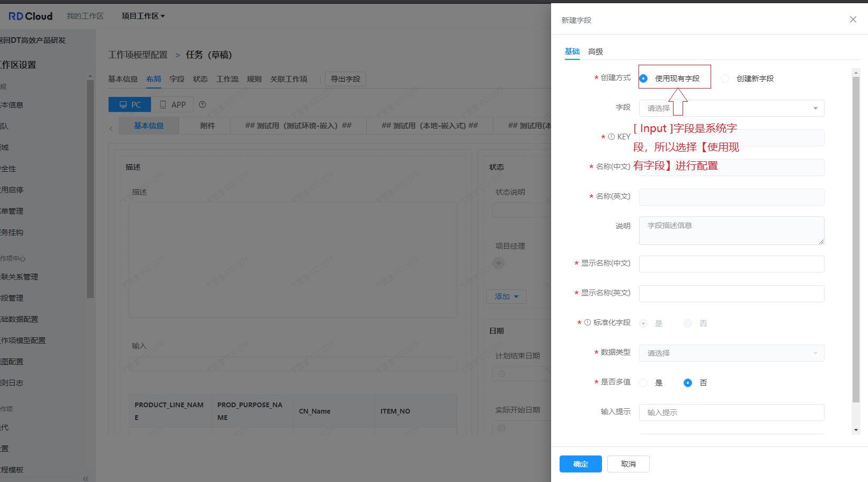This screenshot has height=482, width=868.
Task: Switch to the 基础 tab
Action: click(x=572, y=51)
